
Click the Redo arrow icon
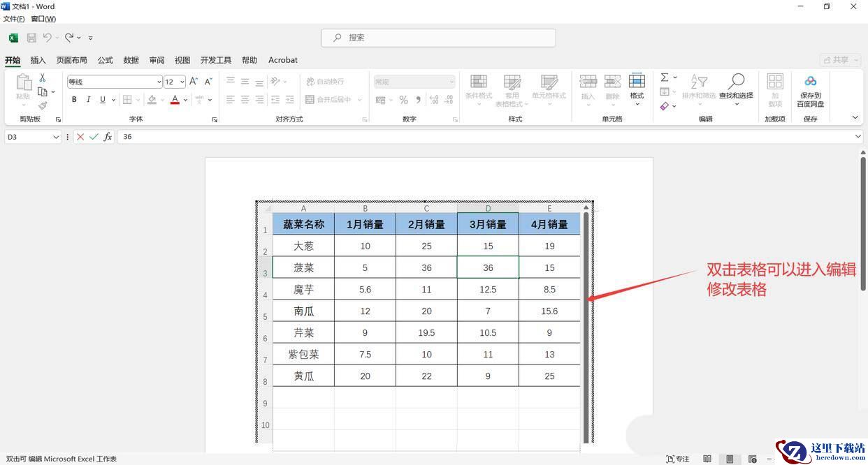69,38
